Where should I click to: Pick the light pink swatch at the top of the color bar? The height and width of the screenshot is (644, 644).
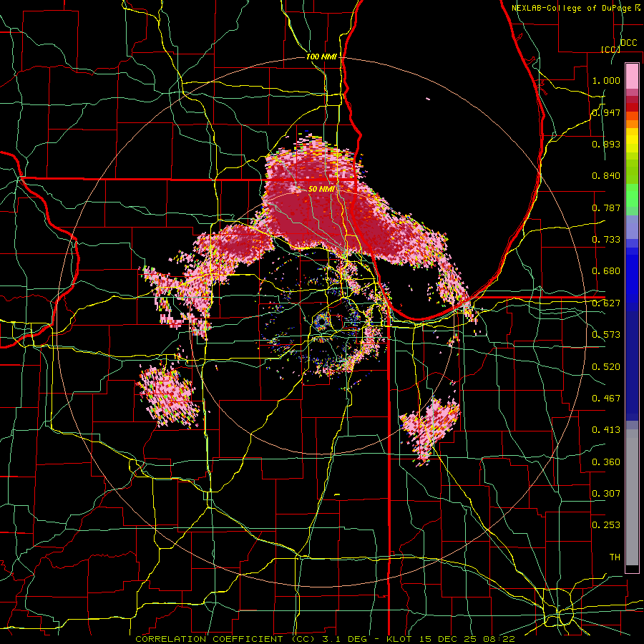632,76
